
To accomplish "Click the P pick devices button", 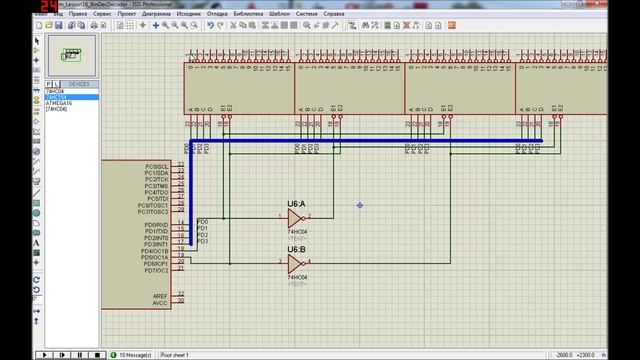I will [x=49, y=84].
